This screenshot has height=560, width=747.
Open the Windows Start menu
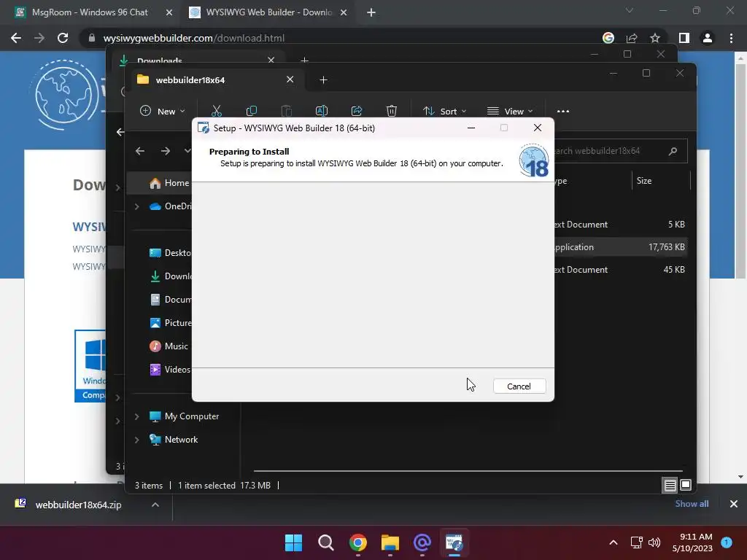293,542
